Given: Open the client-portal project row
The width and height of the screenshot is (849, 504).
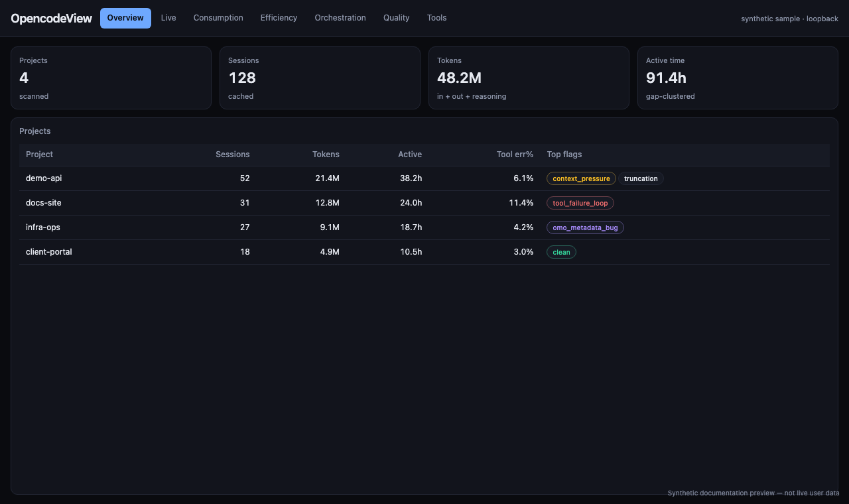Looking at the screenshot, I should point(424,252).
